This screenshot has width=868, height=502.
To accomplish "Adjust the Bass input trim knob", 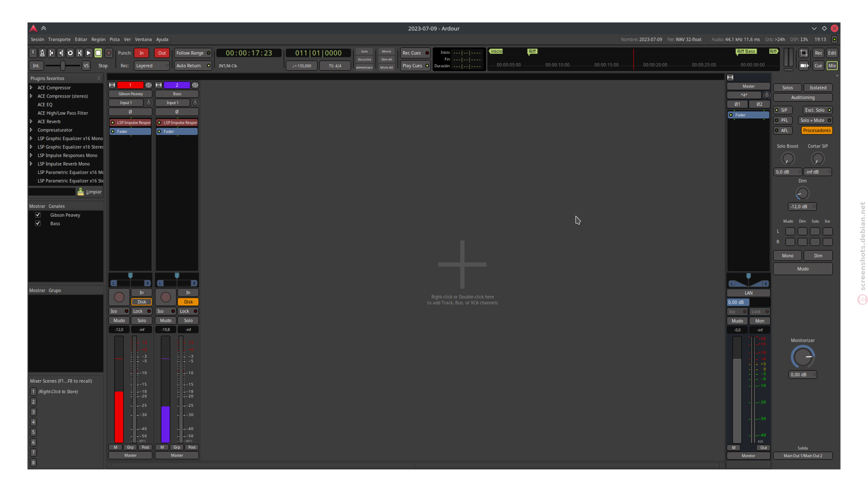I will [195, 103].
